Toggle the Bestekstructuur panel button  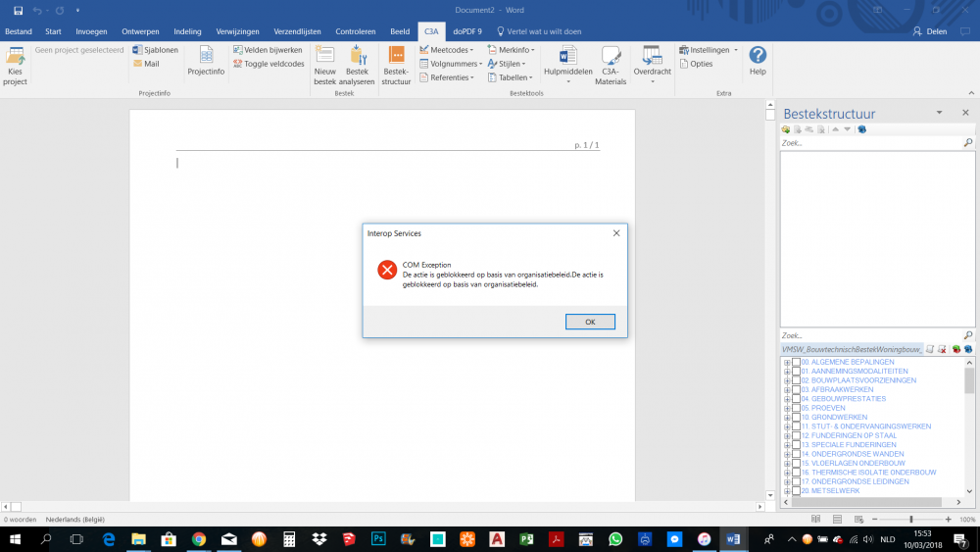tap(396, 65)
